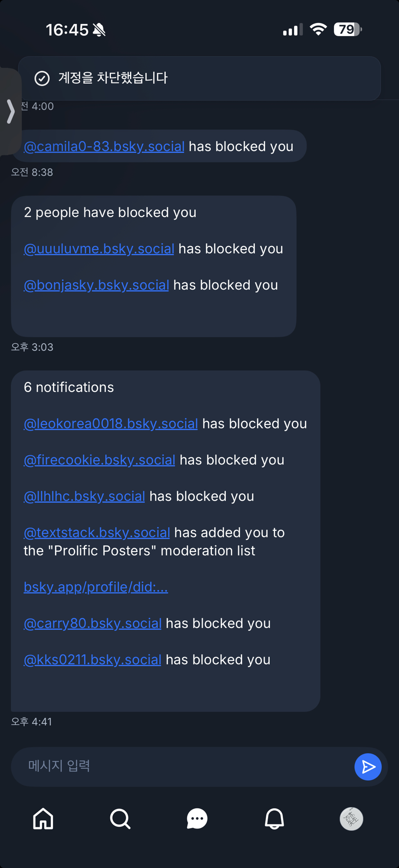Open @llhlhc.bsky.social profile link
Screen dimensions: 399x868
click(x=84, y=496)
